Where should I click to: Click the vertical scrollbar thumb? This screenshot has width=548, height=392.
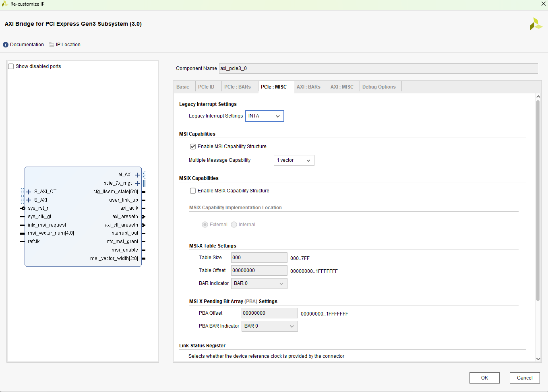click(538, 200)
